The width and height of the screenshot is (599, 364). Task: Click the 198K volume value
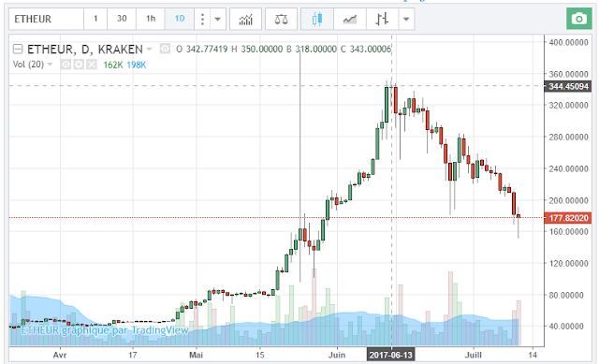pyautogui.click(x=137, y=65)
